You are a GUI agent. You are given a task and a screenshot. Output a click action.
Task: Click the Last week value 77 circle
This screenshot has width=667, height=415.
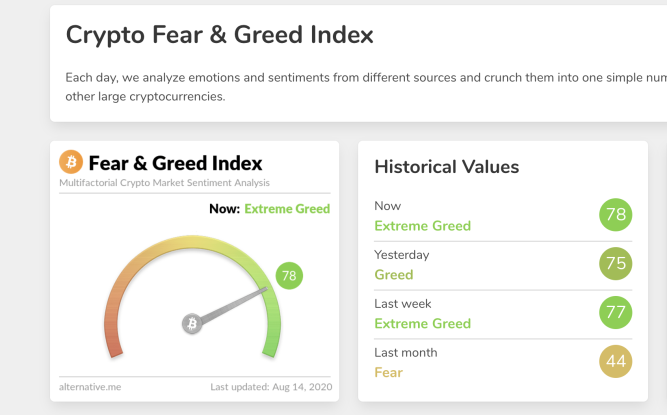click(616, 313)
